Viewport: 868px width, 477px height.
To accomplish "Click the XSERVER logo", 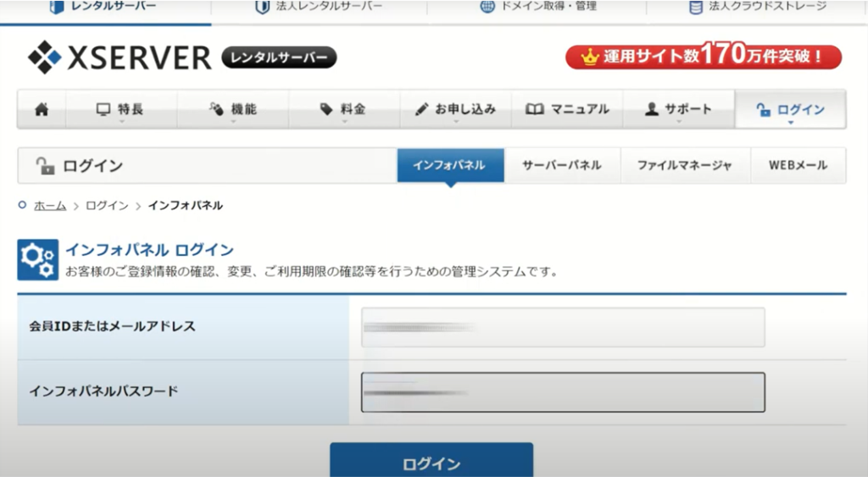I will pos(120,57).
